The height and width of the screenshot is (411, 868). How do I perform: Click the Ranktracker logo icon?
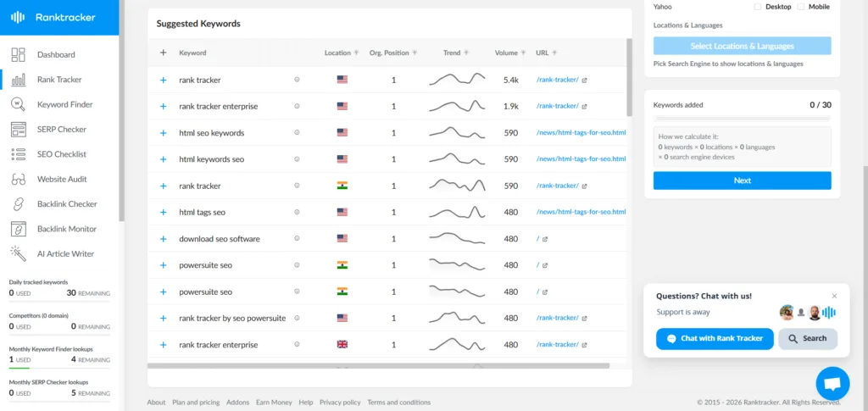click(x=18, y=17)
